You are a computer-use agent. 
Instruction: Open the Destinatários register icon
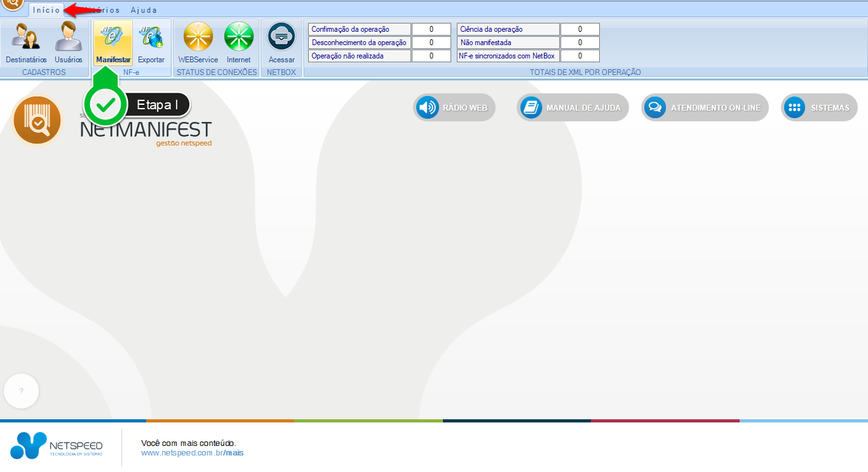click(x=26, y=43)
